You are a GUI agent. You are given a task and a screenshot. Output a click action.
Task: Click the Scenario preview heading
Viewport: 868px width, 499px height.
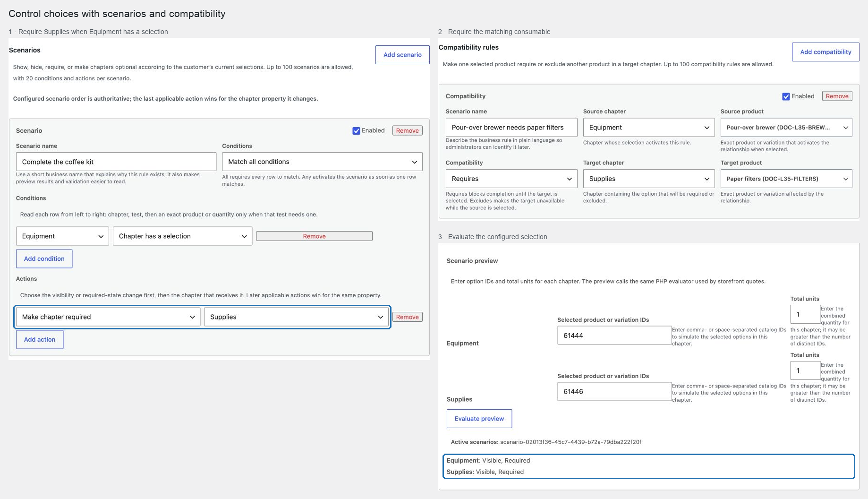tap(472, 261)
